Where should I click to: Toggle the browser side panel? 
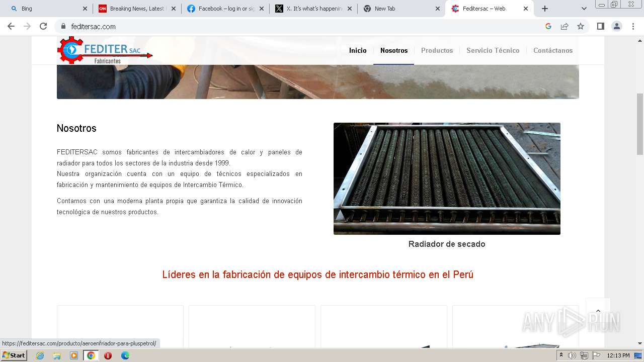click(600, 26)
